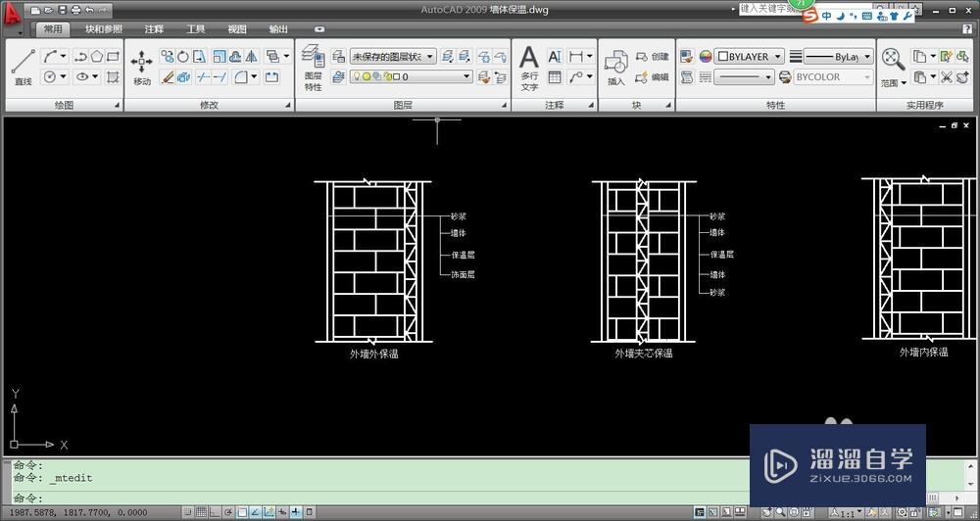Insert a table from Annotation panel
The height and width of the screenshot is (521, 980).
[x=555, y=76]
